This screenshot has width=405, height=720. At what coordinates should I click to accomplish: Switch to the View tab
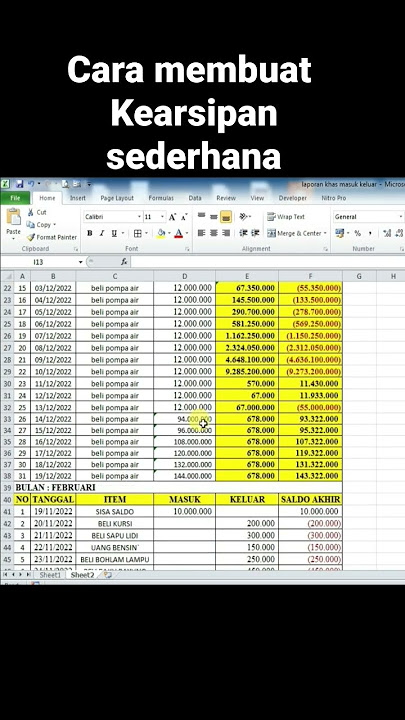(257, 198)
